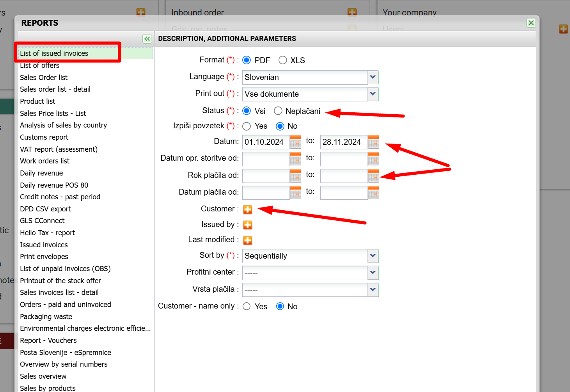570x392 pixels.
Task: Set Status to Vsi
Action: 247,111
